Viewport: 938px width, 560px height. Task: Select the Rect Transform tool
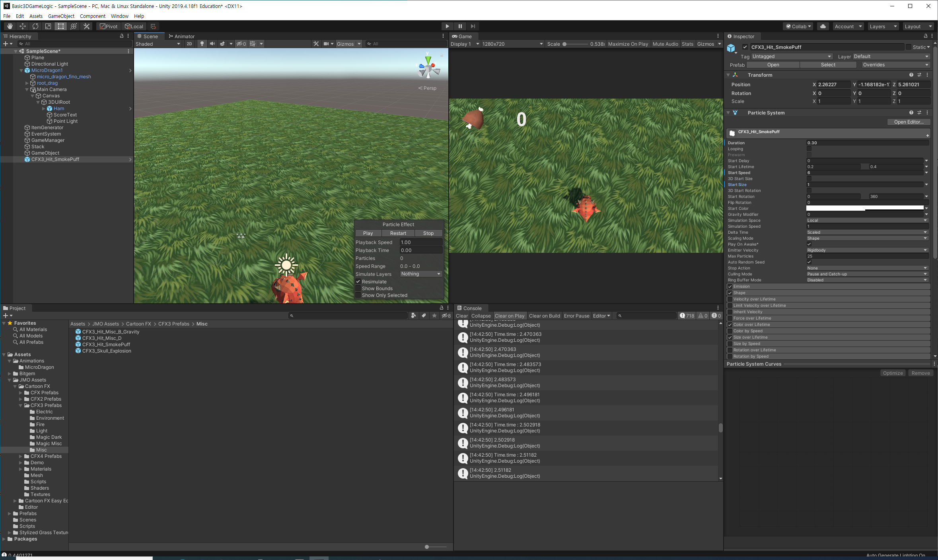click(x=61, y=26)
